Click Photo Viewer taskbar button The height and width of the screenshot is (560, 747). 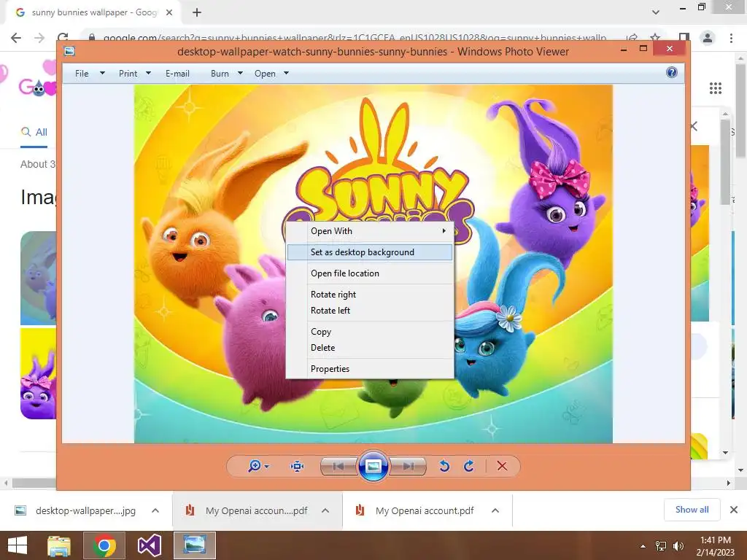194,545
